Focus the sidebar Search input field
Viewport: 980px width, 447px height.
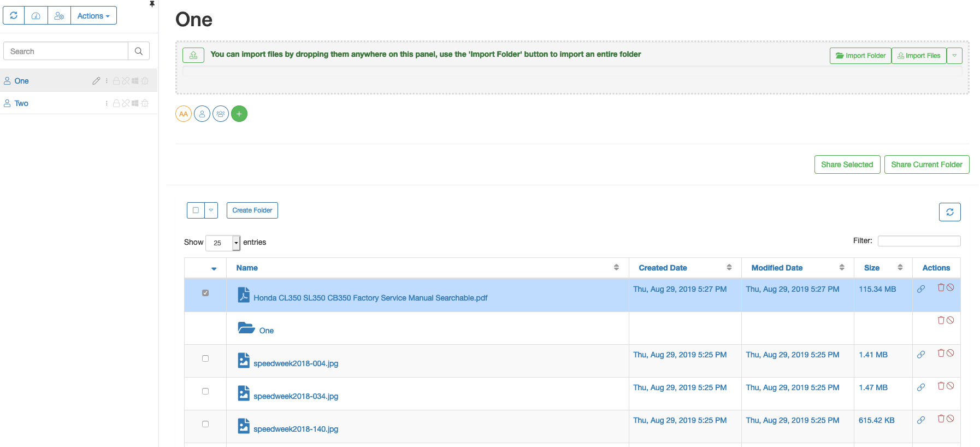(x=66, y=51)
